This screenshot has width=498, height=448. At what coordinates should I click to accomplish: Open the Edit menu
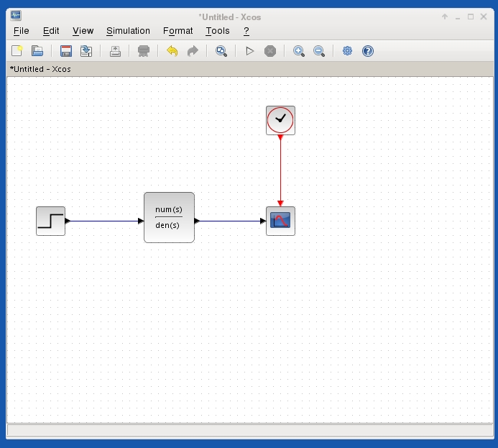point(51,31)
